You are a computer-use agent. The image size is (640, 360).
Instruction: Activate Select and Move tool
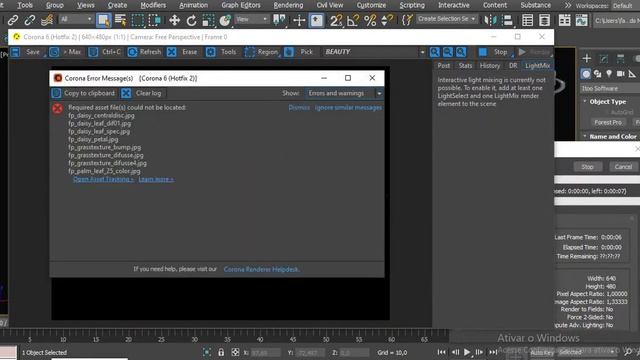174,20
